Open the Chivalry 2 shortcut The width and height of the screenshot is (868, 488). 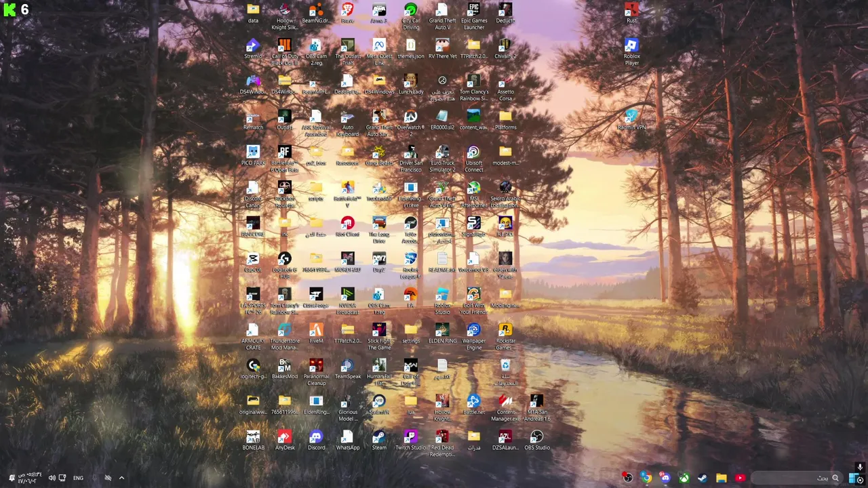point(505,49)
